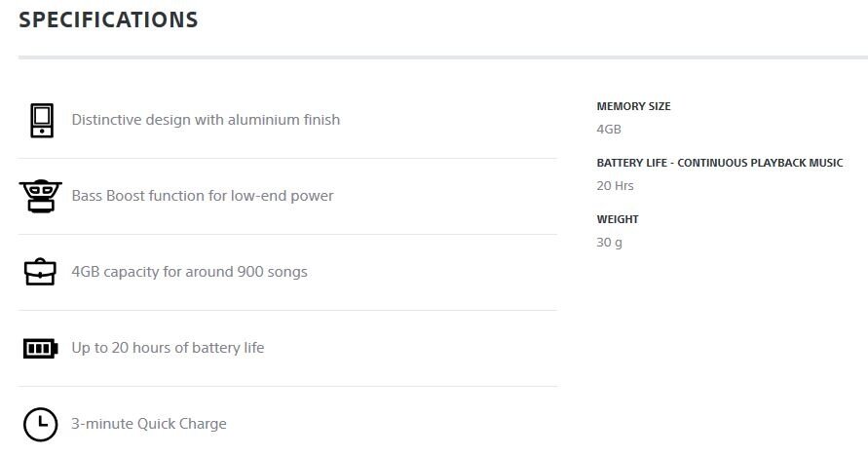This screenshot has width=868, height=456.
Task: Click the separator line above Quick Charge row
Action: [287, 386]
